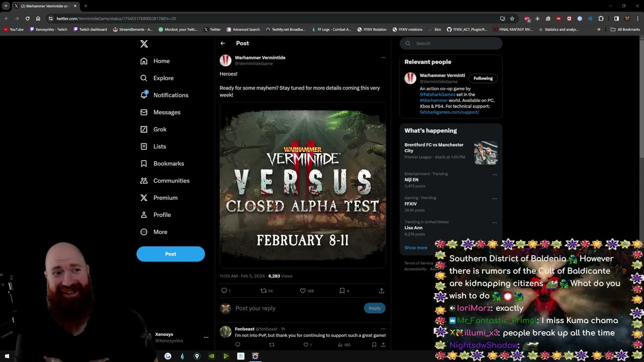Share the main post

point(381,291)
